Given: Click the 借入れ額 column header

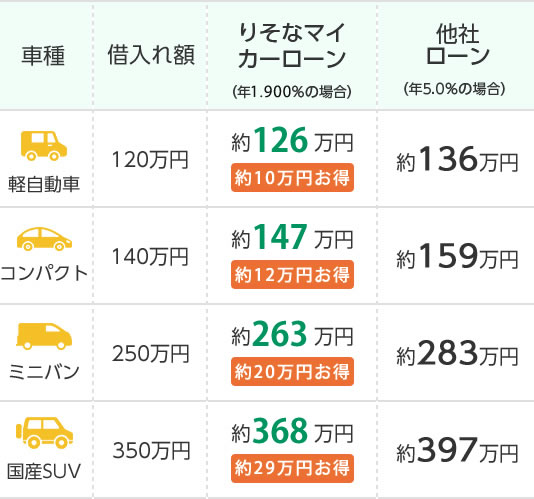Looking at the screenshot, I should (x=151, y=55).
